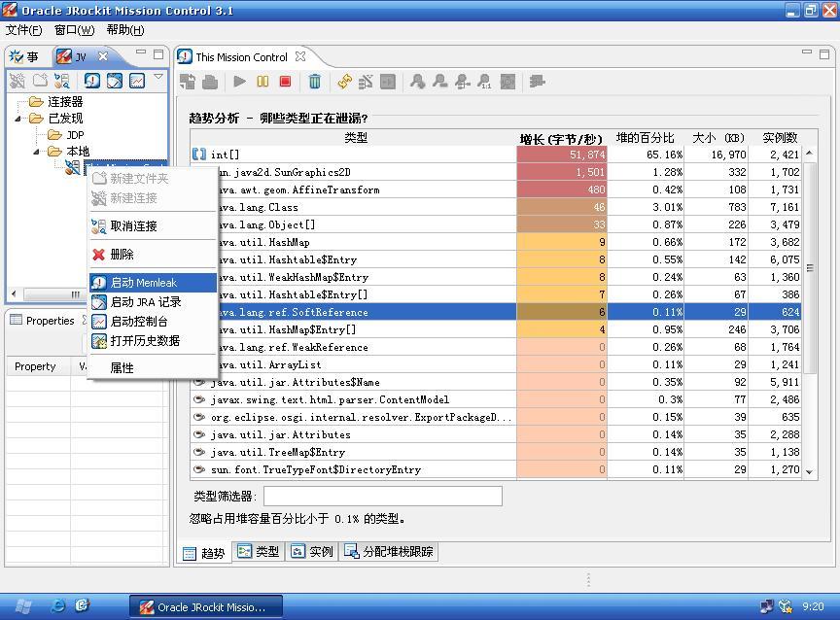Choose 启动 Memleak from context menu
This screenshot has height=620, width=840.
153,283
